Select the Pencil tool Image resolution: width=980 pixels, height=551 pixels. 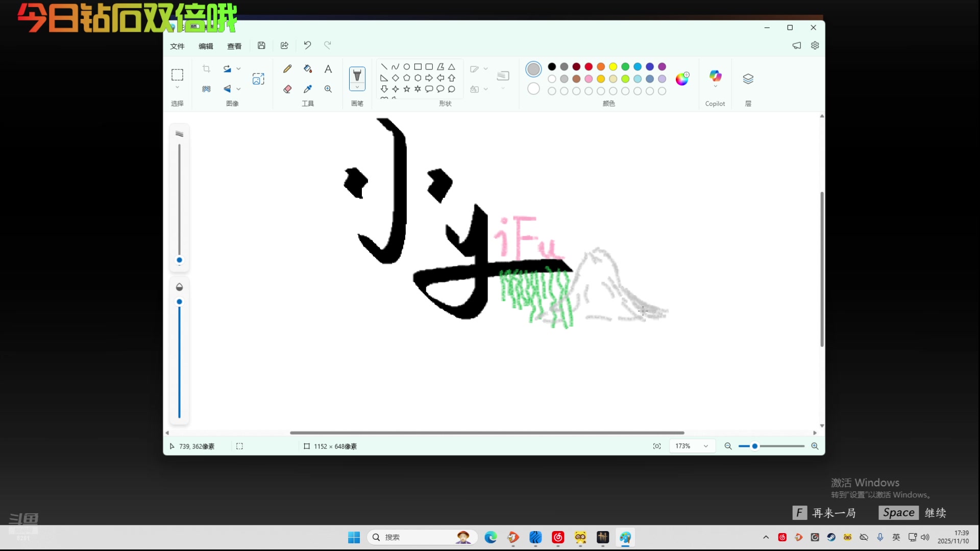(287, 69)
